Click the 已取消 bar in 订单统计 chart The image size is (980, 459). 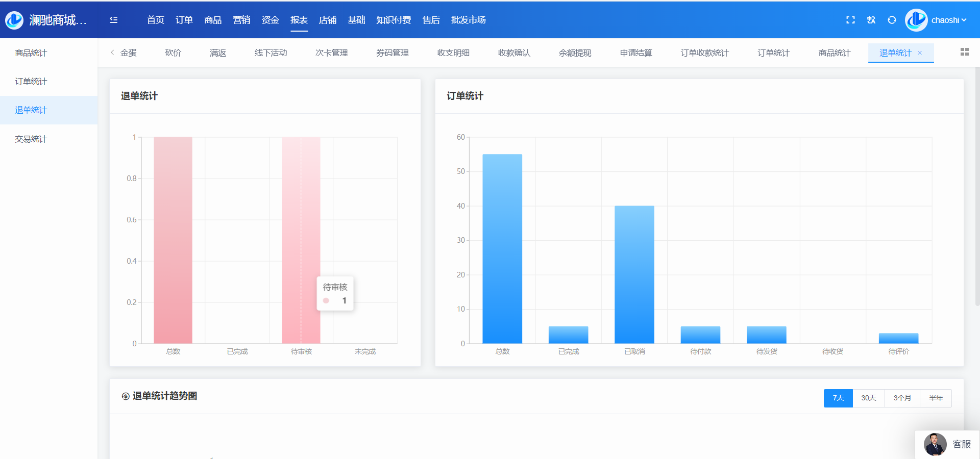(x=634, y=274)
